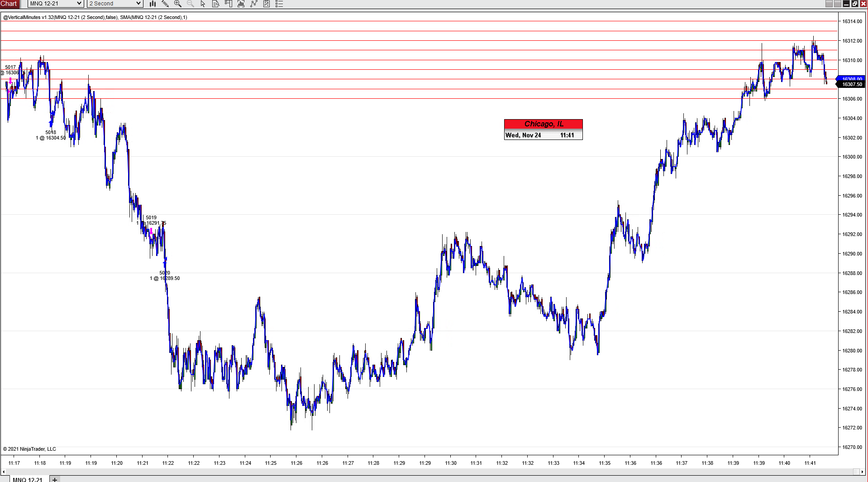Click the 11:17 time axis label
The image size is (868, 482).
tap(14, 463)
